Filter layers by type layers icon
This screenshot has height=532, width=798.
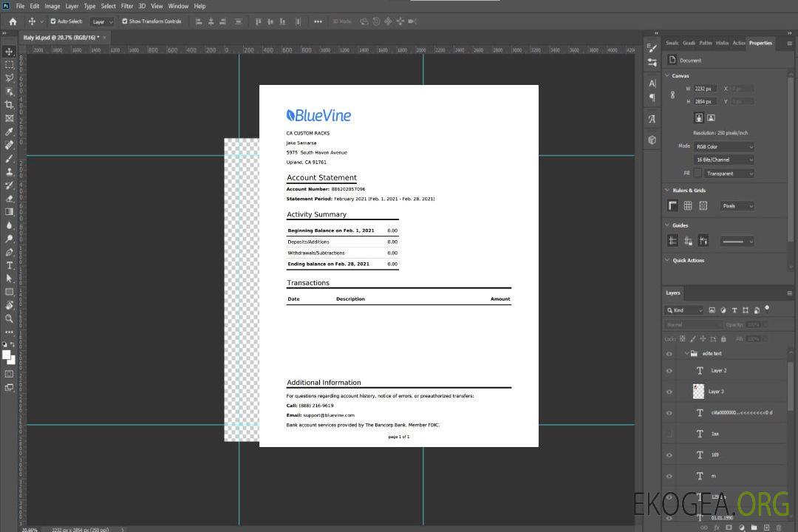click(x=734, y=310)
